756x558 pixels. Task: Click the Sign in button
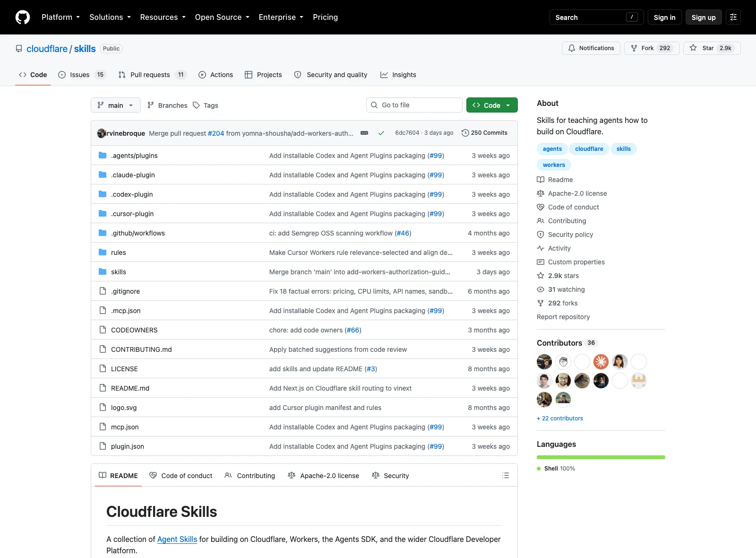pos(664,17)
